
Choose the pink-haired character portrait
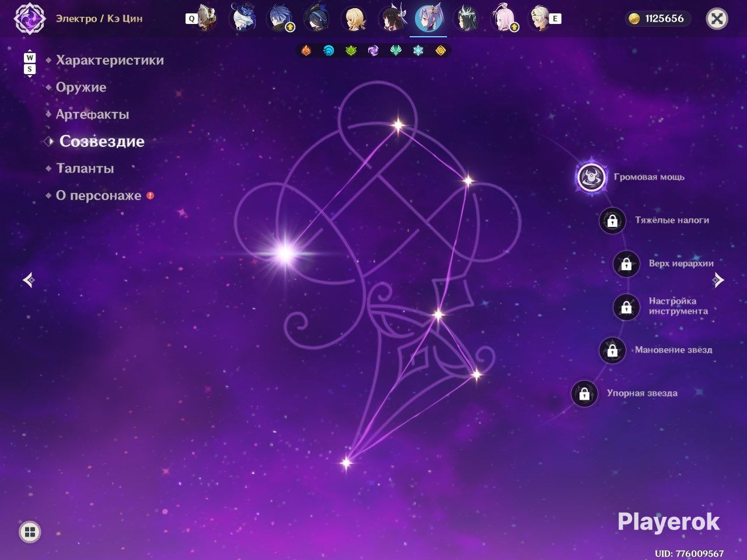click(x=504, y=19)
